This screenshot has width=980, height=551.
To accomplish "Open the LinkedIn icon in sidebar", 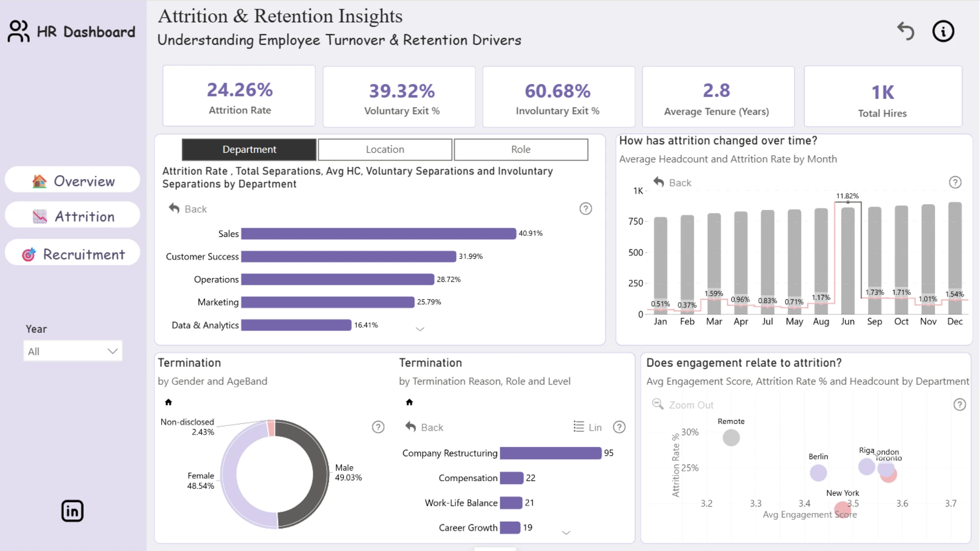I will 72,511.
